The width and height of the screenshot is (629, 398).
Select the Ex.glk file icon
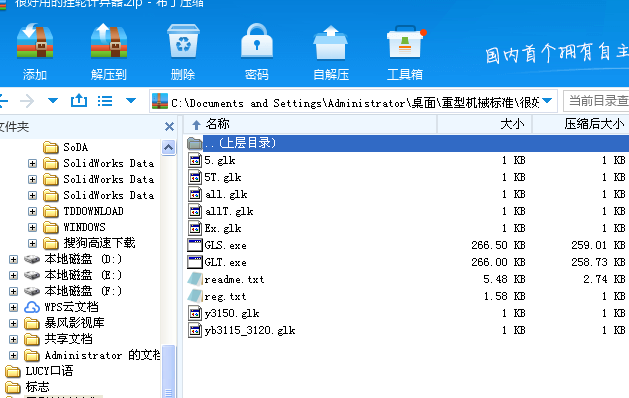pos(195,228)
